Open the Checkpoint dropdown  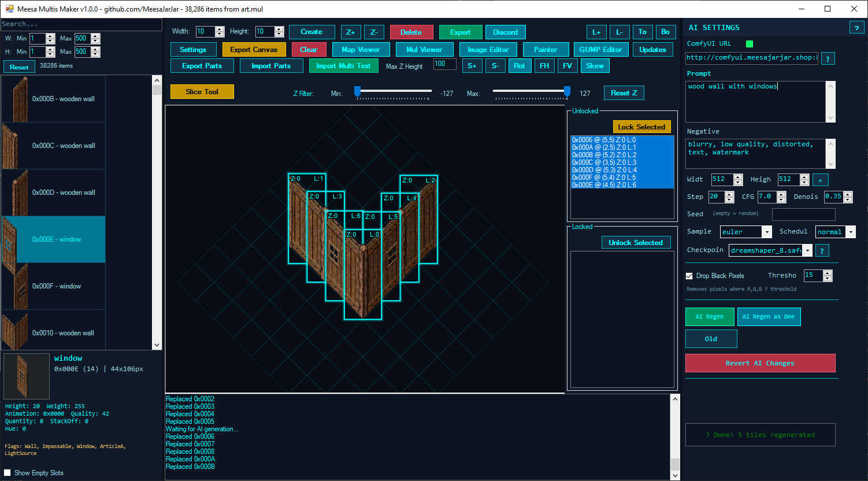click(x=807, y=250)
